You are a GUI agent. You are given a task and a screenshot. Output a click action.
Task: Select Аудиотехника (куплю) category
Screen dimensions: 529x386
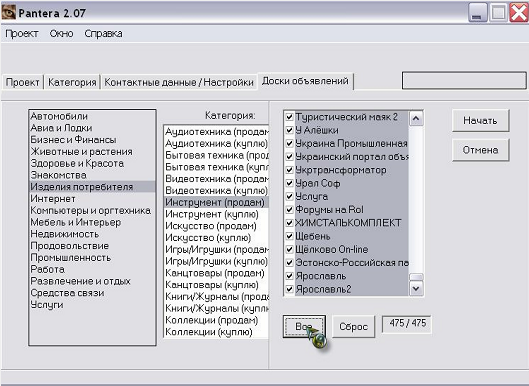point(216,143)
